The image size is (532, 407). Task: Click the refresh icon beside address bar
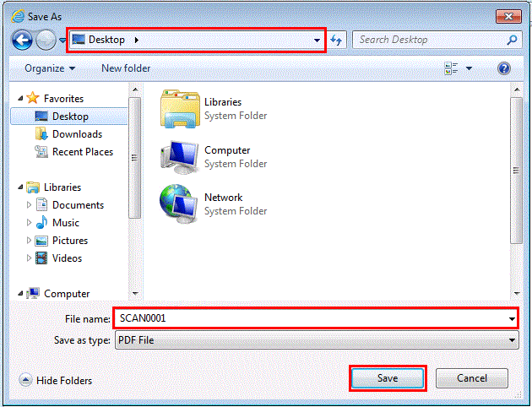337,40
